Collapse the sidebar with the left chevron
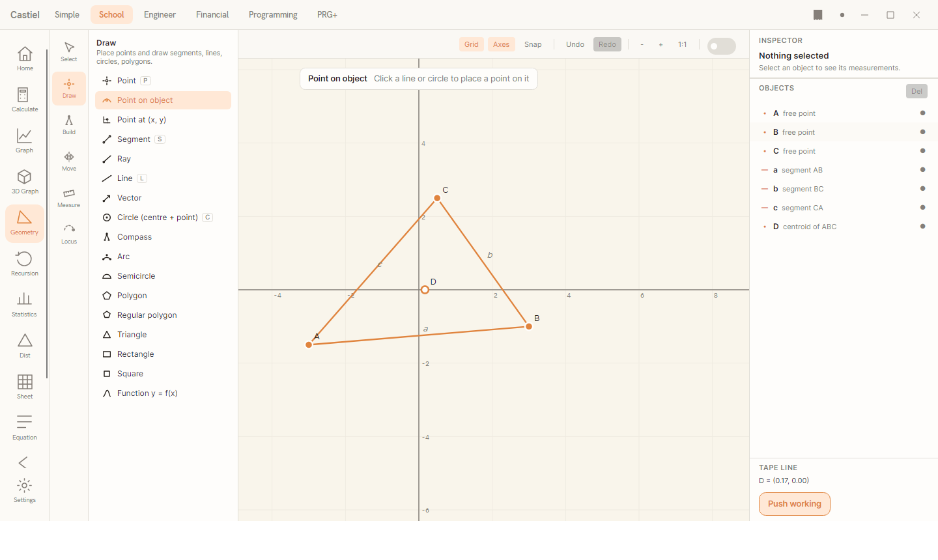The width and height of the screenshot is (938, 560). point(23,462)
